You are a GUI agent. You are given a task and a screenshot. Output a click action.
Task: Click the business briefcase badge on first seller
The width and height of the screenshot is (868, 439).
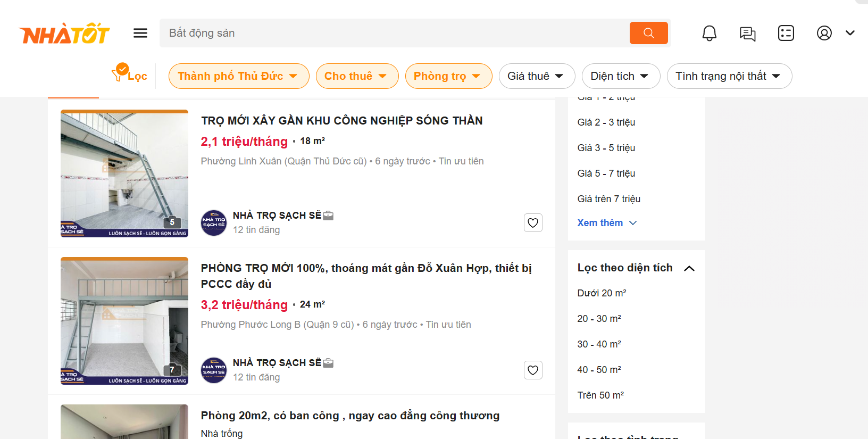328,216
